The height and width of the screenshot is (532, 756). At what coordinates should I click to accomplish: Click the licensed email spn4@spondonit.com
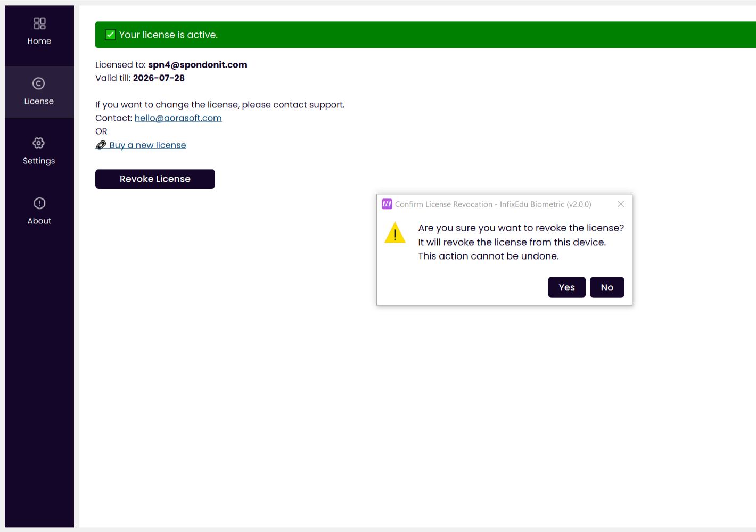tap(198, 65)
